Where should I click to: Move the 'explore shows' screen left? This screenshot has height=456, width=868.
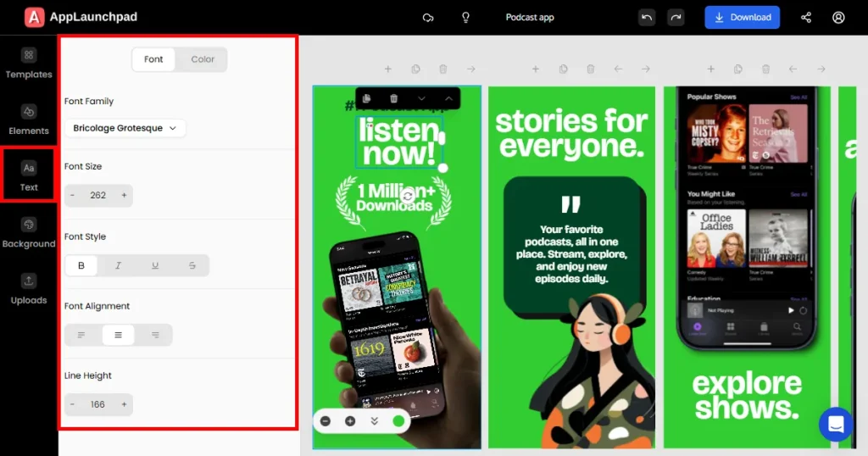793,70
